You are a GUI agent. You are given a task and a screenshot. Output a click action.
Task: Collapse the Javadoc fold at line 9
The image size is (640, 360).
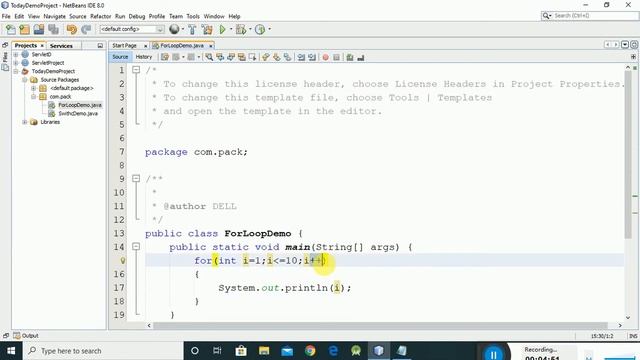136,178
